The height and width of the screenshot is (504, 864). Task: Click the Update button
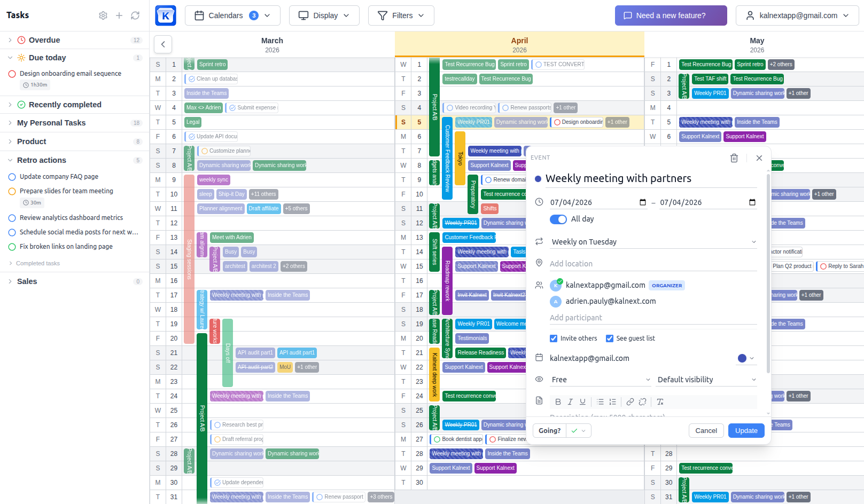point(746,431)
